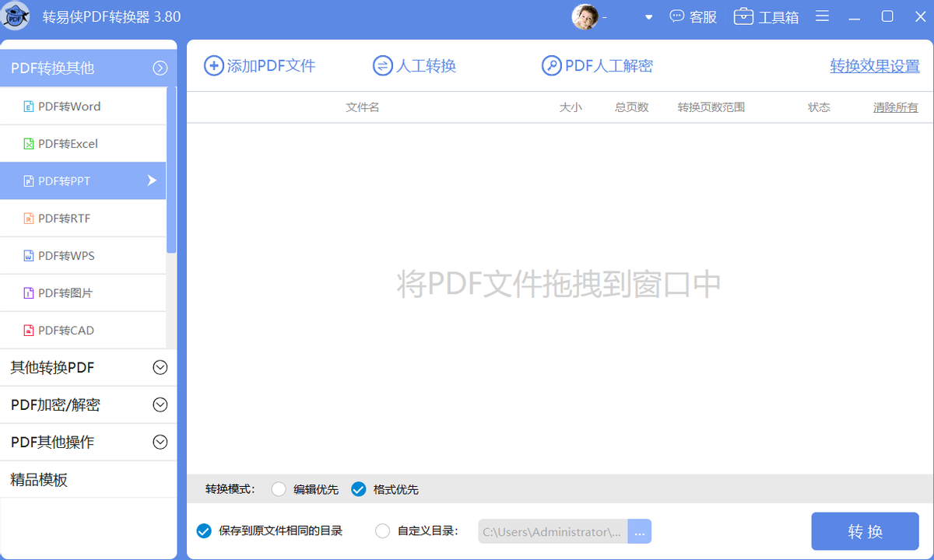Viewport: 934px width, 560px height.
Task: Click arrow beside PDF转PPT item
Action: click(x=152, y=180)
